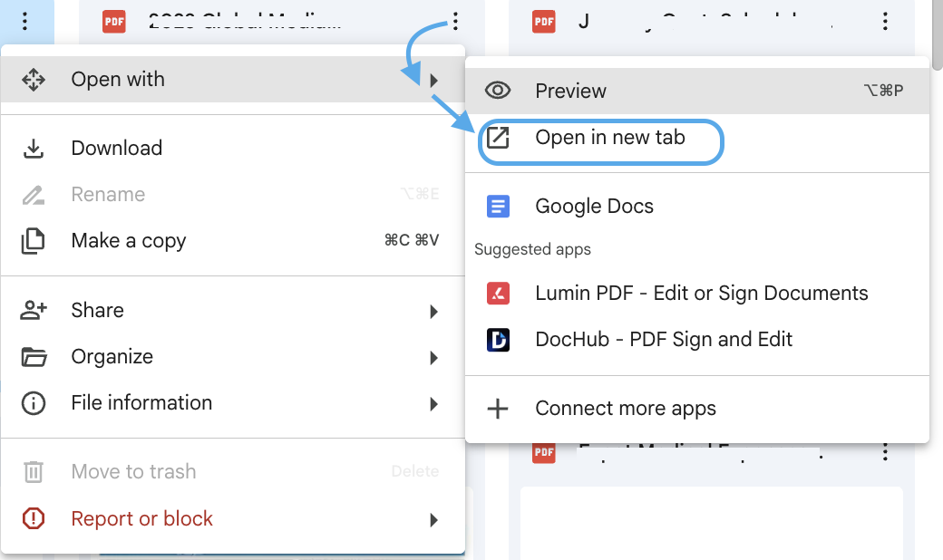
Task: Expand the File information submenu arrow
Action: (433, 404)
